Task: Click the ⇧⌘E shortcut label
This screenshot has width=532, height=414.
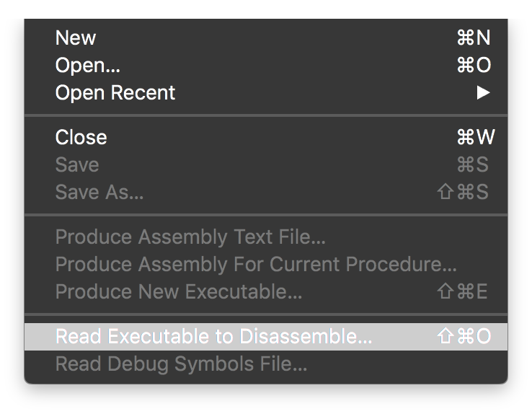Action: click(x=464, y=292)
